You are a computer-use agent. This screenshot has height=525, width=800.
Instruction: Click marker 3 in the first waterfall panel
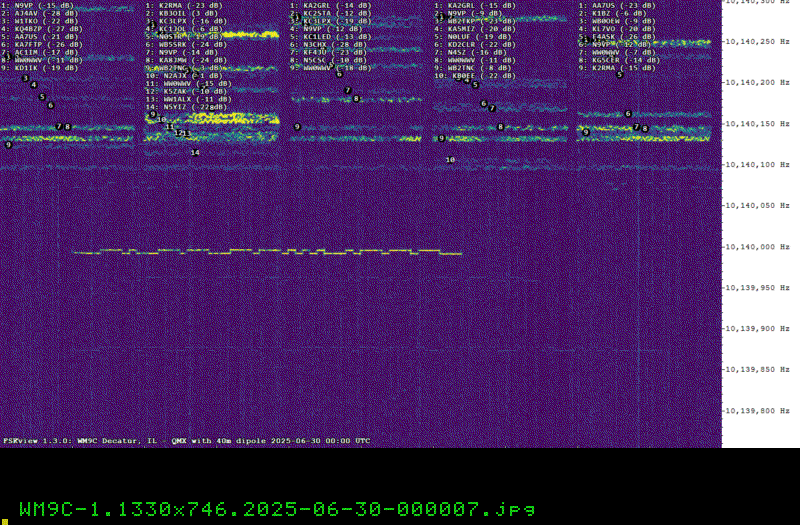pyautogui.click(x=26, y=79)
